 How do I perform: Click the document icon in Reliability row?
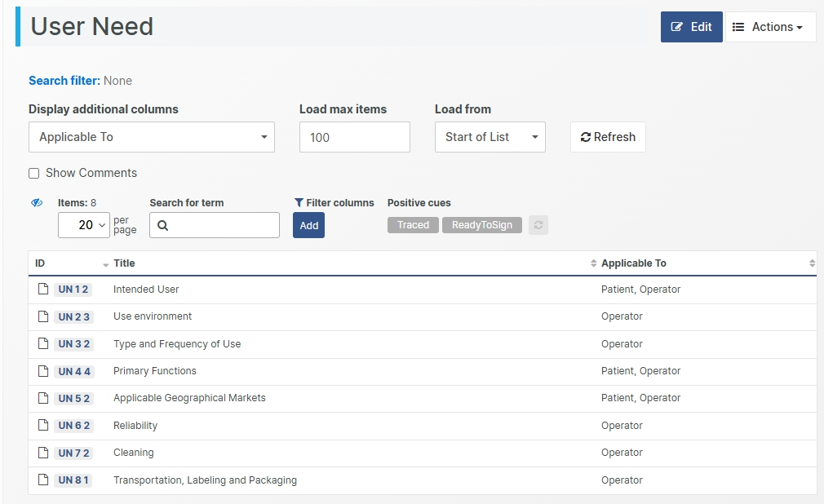tap(43, 425)
